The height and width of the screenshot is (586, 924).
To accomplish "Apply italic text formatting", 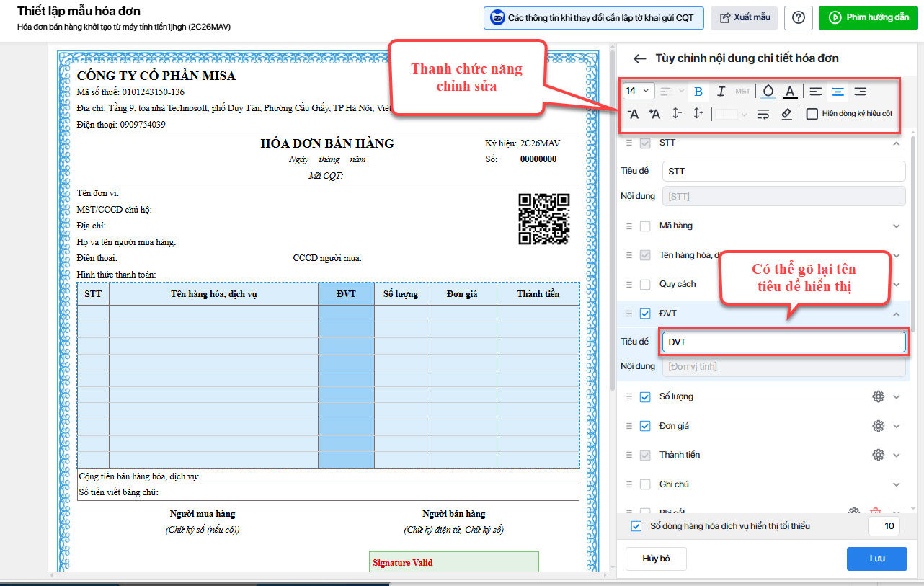I will (x=721, y=92).
